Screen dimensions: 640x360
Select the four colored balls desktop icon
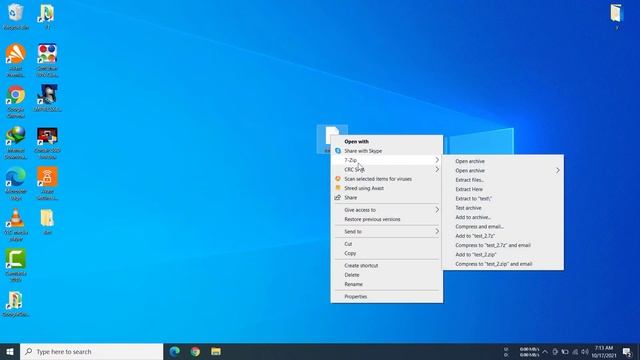click(47, 60)
